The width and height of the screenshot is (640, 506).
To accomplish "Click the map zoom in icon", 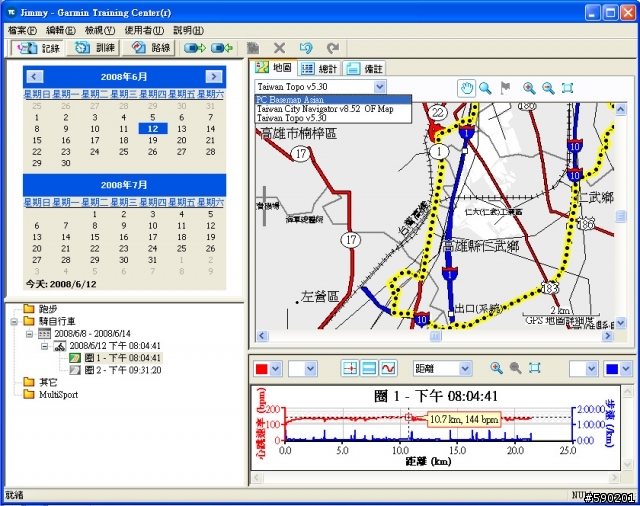I will coord(529,88).
